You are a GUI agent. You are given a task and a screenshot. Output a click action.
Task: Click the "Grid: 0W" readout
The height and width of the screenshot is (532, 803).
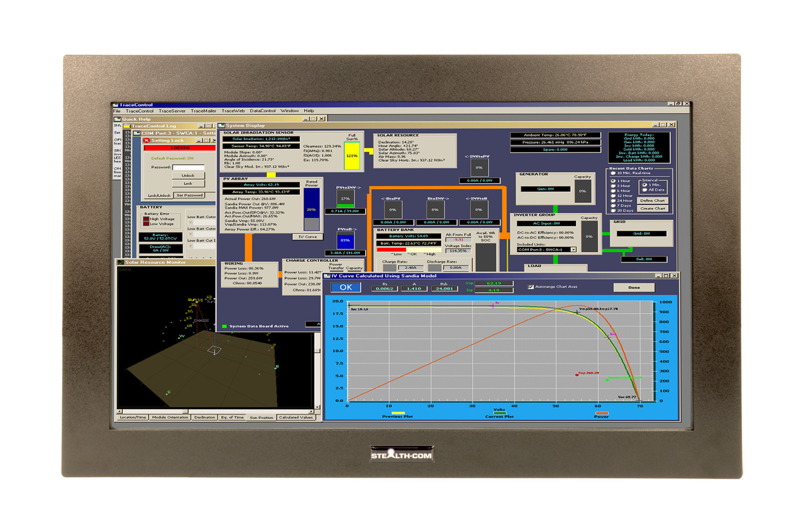click(641, 233)
